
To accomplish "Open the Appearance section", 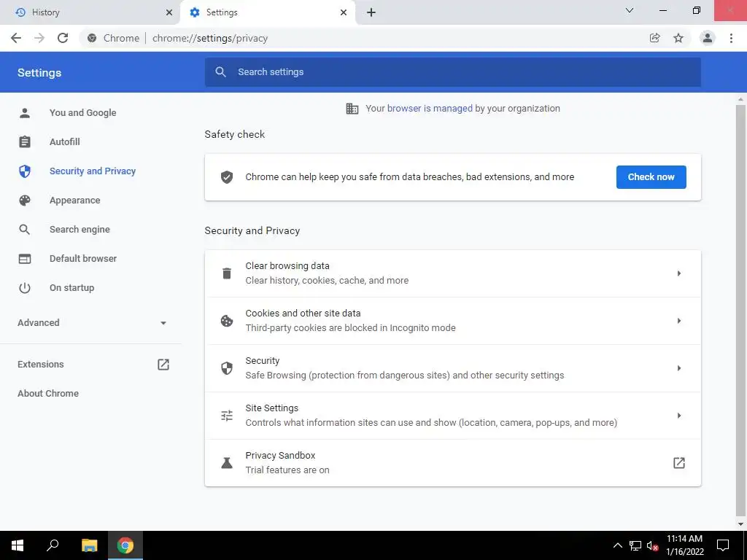I will click(75, 201).
